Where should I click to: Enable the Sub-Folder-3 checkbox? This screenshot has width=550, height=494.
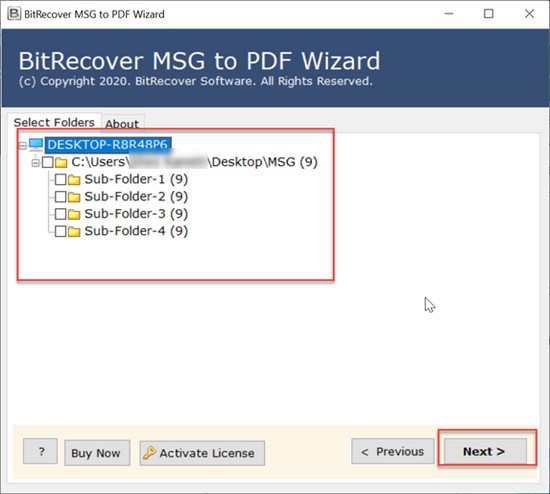pyautogui.click(x=60, y=214)
